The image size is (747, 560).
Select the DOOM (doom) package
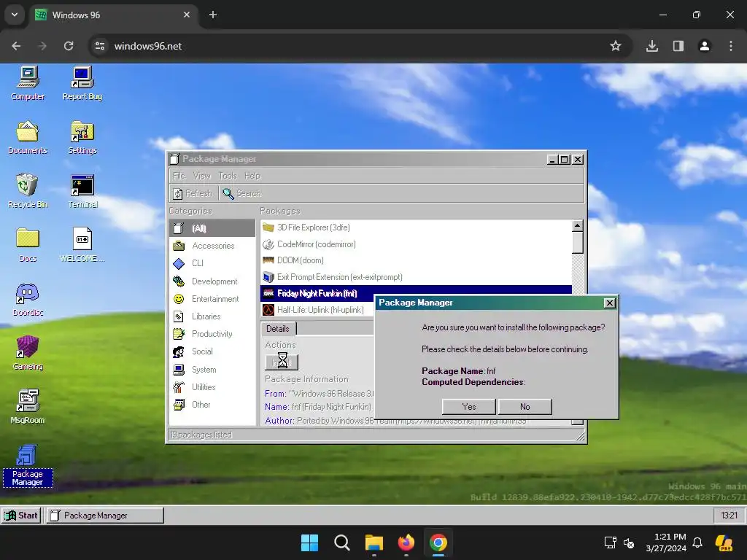(x=416, y=260)
